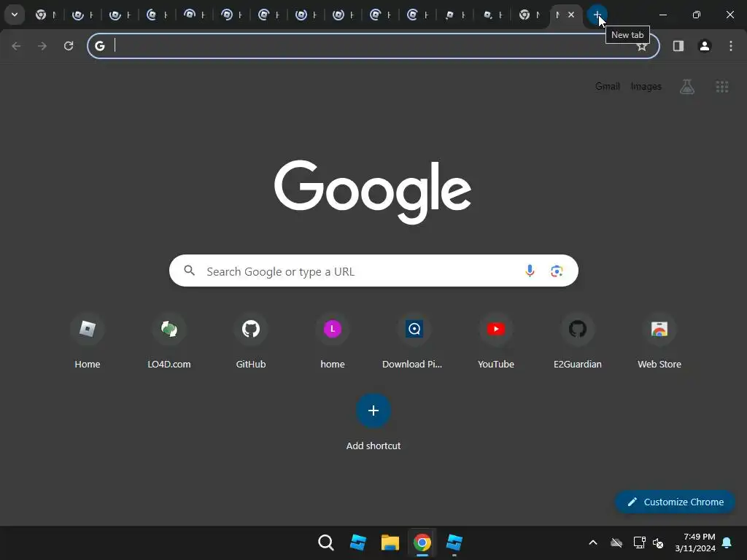
Task: Click the Chrome icon in the taskbar
Action: point(422,542)
